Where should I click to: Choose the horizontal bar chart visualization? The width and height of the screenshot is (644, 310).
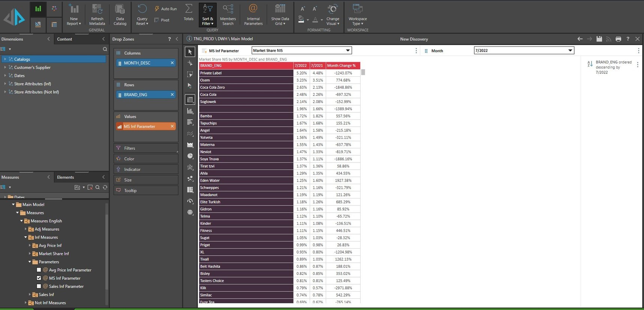[x=190, y=122]
